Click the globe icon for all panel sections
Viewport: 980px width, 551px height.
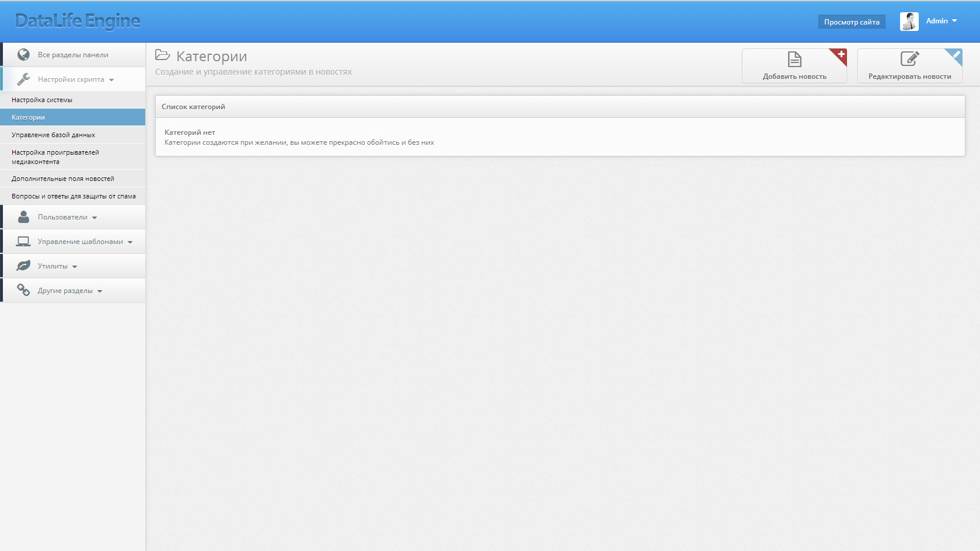pos(23,54)
